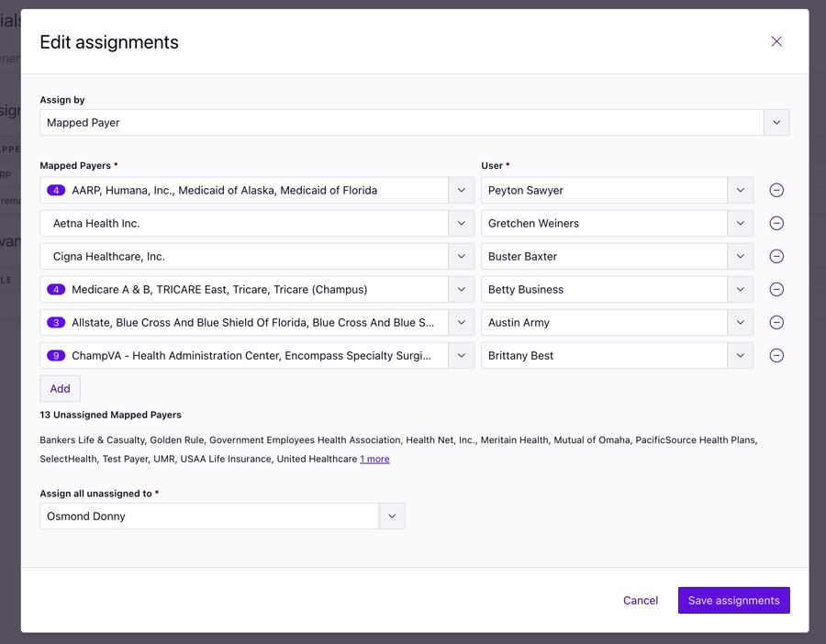
Task: Click the 'Mapped Payers' column label
Action: point(75,165)
